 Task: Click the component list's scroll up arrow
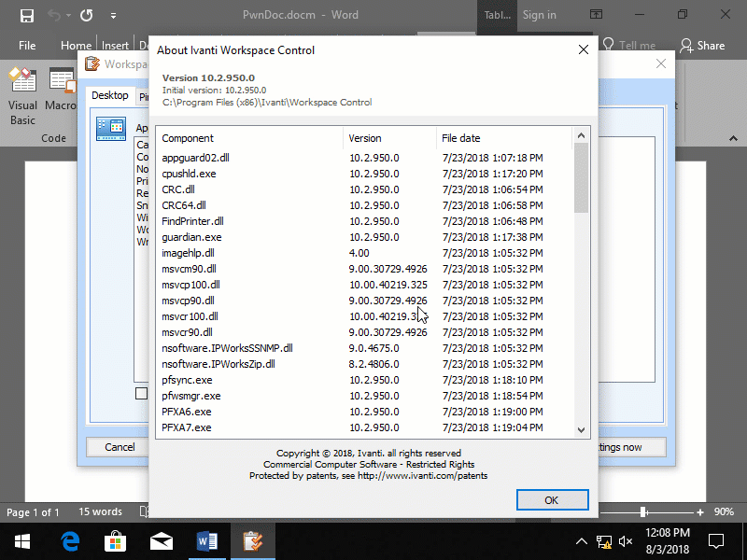581,135
